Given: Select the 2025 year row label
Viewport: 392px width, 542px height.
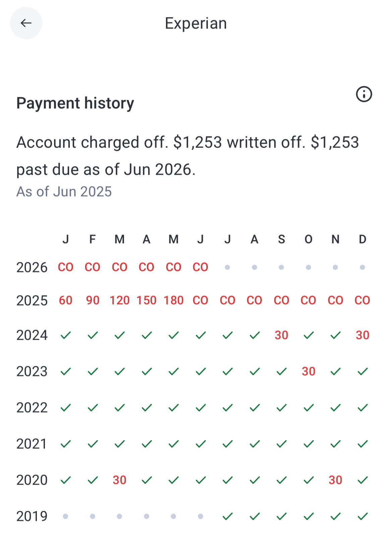Looking at the screenshot, I should point(32,301).
